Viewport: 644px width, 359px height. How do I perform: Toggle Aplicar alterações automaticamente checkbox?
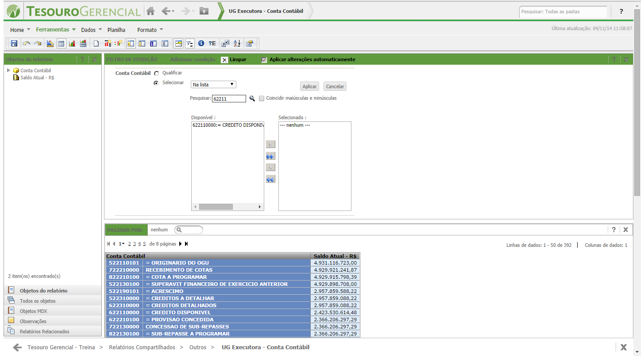[x=264, y=60]
